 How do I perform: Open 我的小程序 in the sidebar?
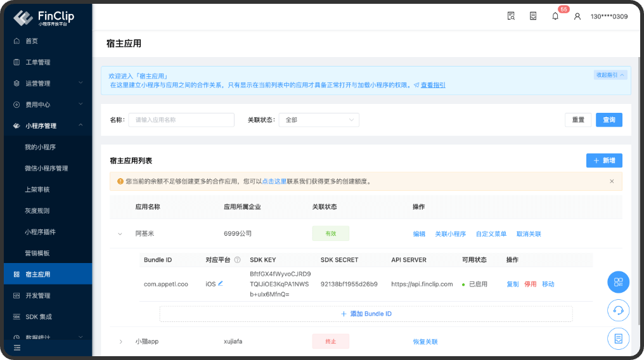pyautogui.click(x=41, y=147)
